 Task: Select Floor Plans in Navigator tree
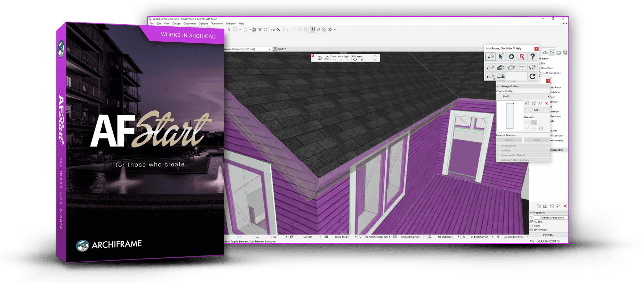(x=547, y=68)
